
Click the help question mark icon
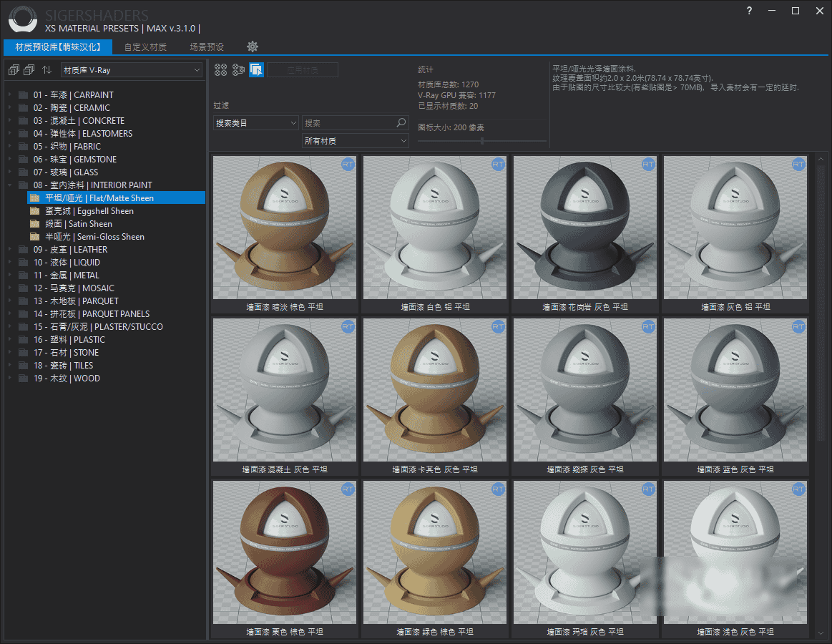click(x=749, y=11)
